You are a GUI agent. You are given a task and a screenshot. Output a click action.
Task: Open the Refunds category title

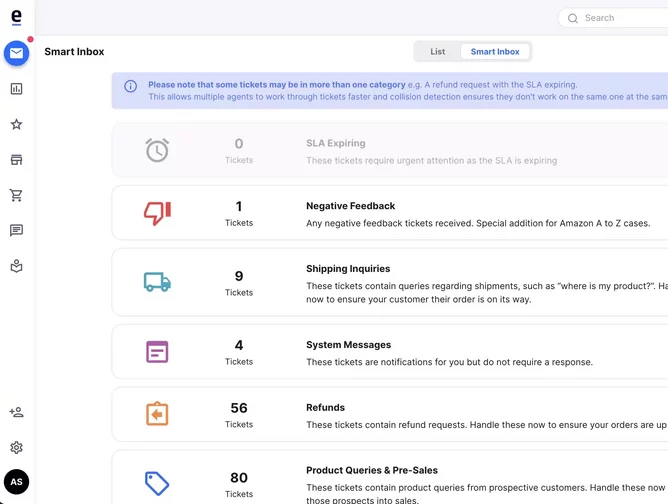point(325,407)
